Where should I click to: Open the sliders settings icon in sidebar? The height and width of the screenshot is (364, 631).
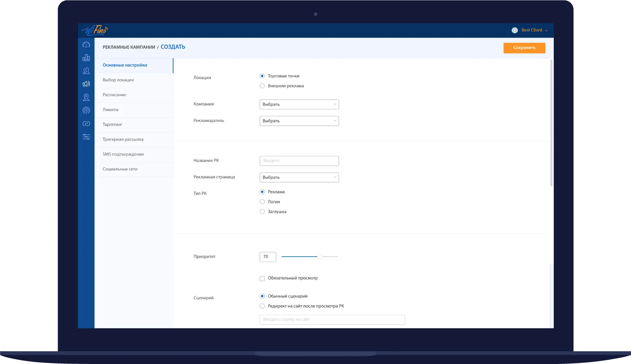(86, 137)
